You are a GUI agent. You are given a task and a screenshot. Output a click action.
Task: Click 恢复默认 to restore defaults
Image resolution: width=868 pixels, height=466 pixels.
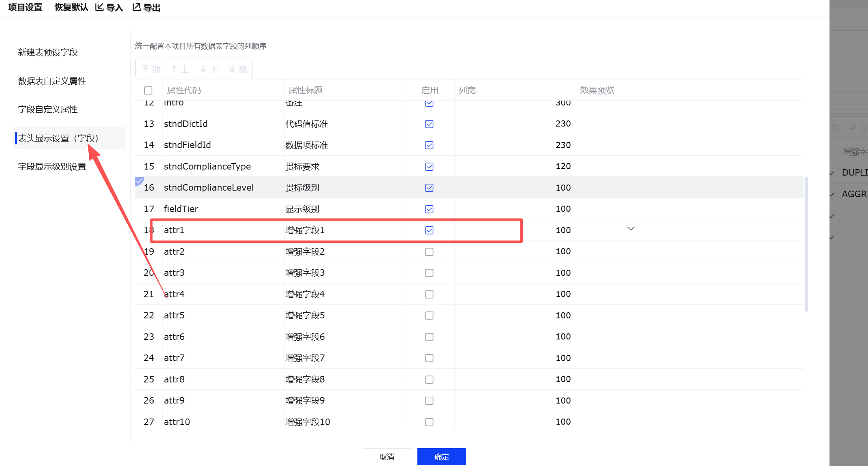71,7
